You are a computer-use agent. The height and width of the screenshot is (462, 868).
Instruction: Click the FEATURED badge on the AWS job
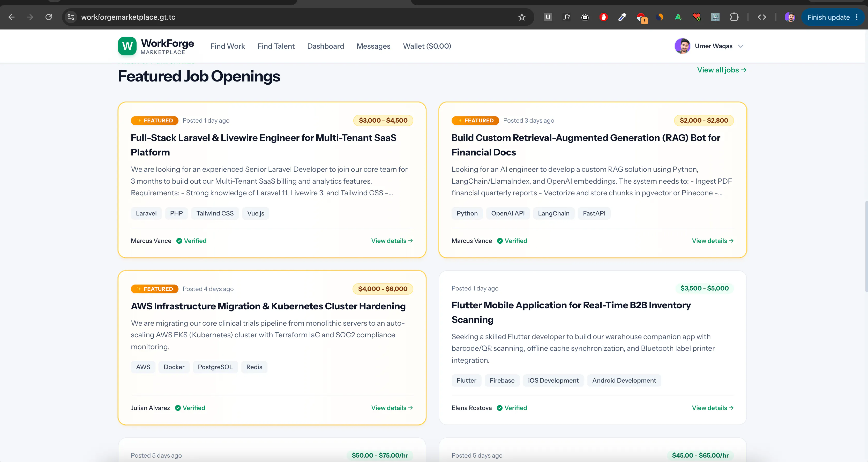tap(155, 289)
